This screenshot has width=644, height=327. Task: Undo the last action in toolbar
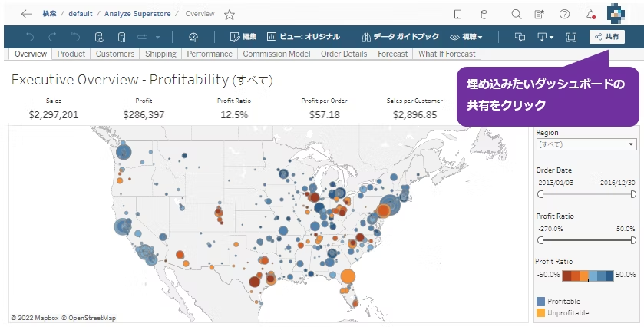click(x=30, y=37)
